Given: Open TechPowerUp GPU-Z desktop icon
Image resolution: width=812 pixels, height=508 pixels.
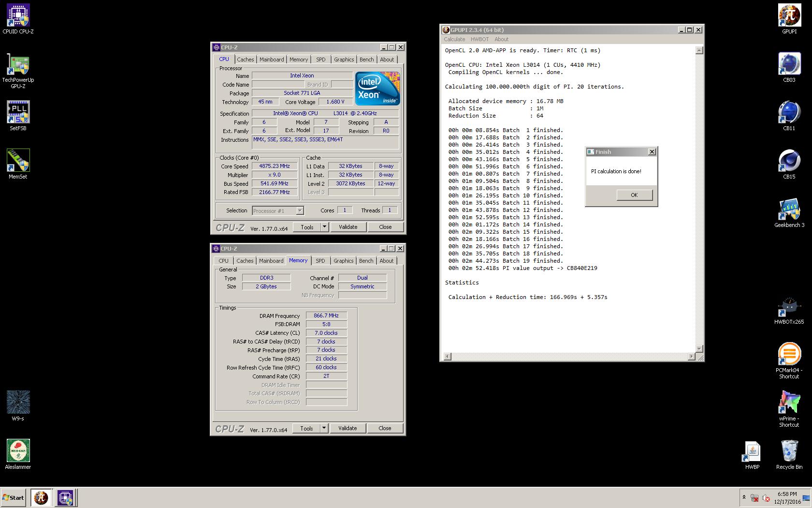Looking at the screenshot, I should (x=18, y=71).
